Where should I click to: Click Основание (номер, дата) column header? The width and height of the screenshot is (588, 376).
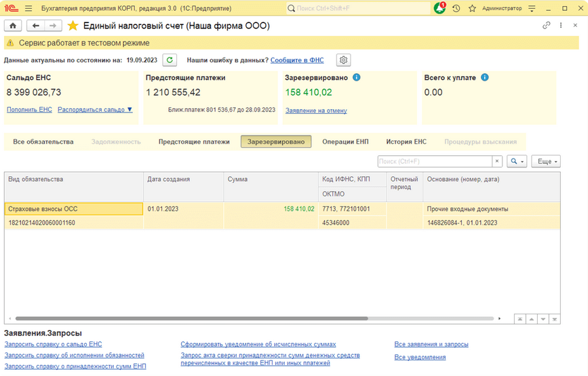[492, 186]
